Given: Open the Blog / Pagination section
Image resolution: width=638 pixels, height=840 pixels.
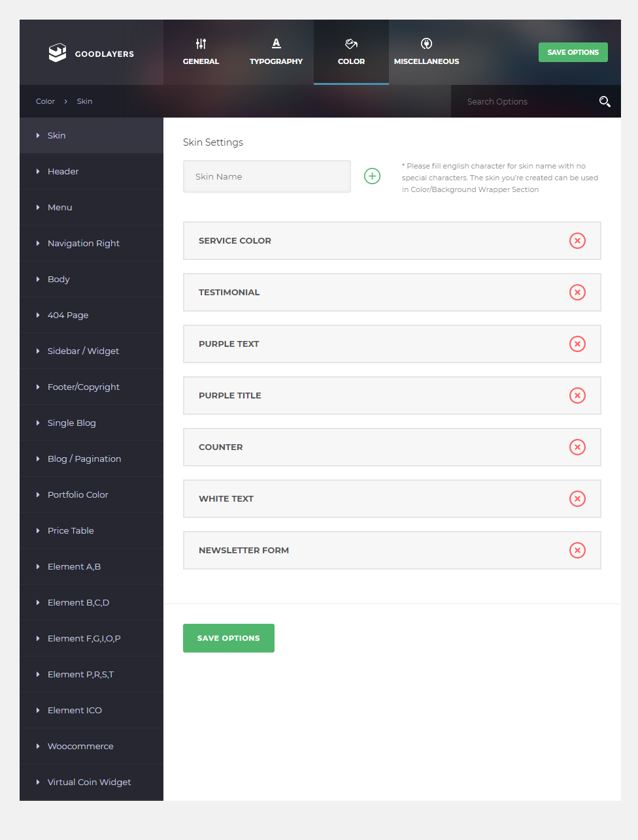Looking at the screenshot, I should pyautogui.click(x=92, y=459).
